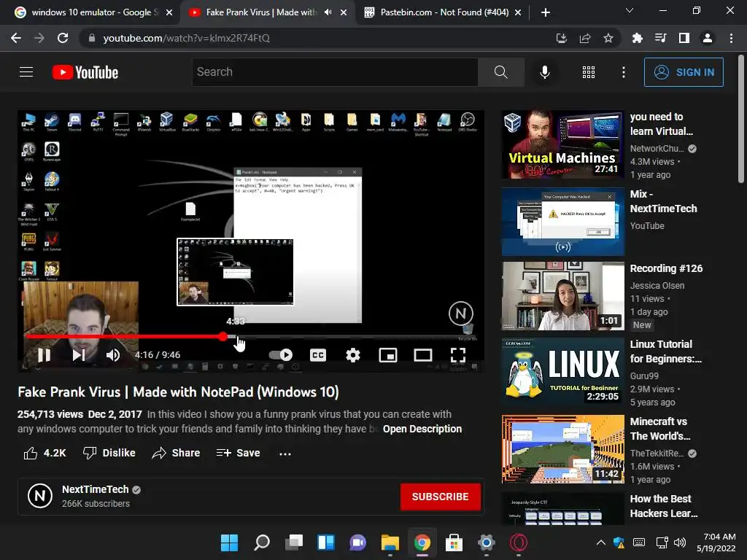Open the YouTube guide hamburger menu
Viewport: 747px width, 560px height.
(26, 72)
